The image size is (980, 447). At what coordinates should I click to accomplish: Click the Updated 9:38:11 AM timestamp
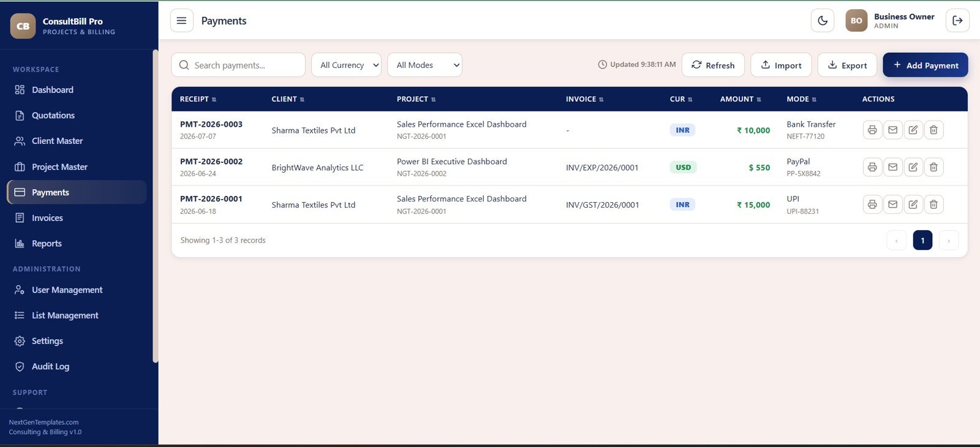[x=637, y=64]
